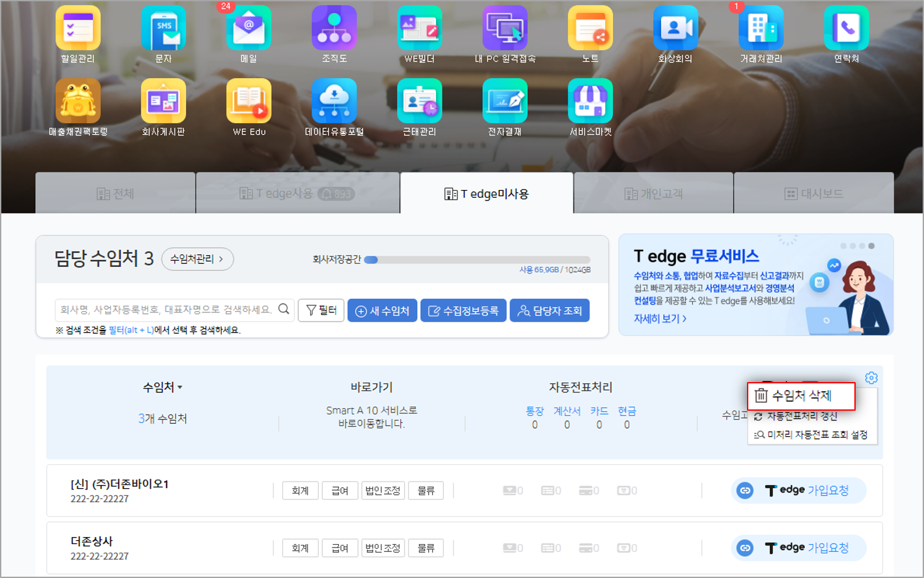This screenshot has width=924, height=578.
Task: Open the 할일관리 task management app icon
Action: pyautogui.click(x=78, y=28)
